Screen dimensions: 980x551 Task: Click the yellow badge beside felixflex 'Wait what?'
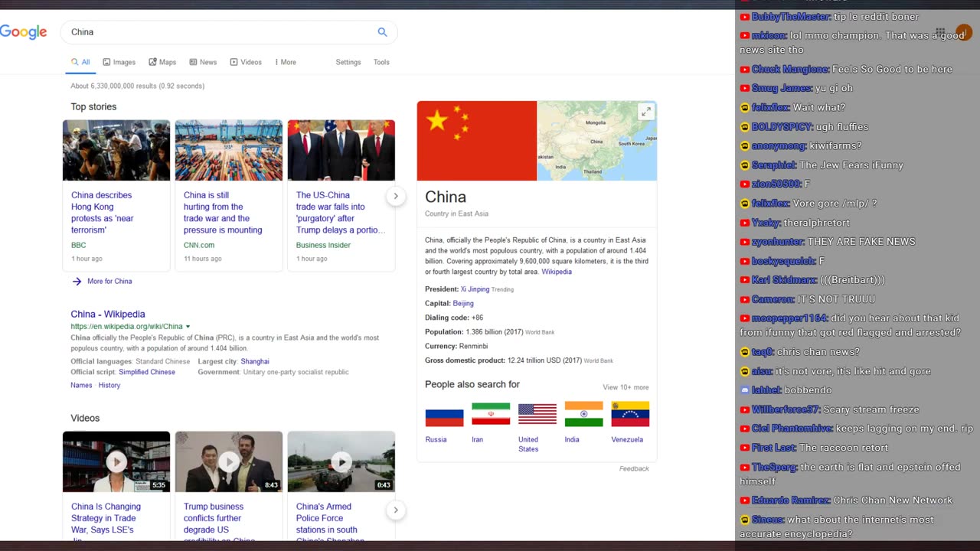pos(745,108)
